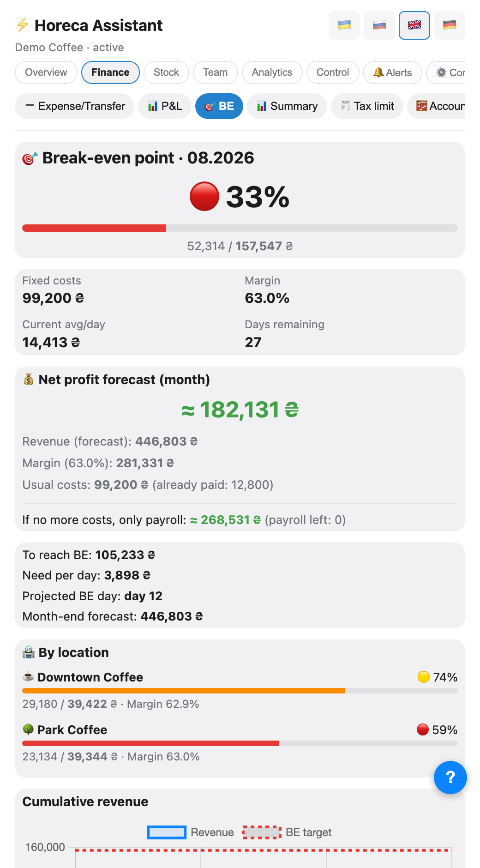Image resolution: width=480 pixels, height=868 pixels.
Task: Go to the Stock tab
Action: pos(166,72)
